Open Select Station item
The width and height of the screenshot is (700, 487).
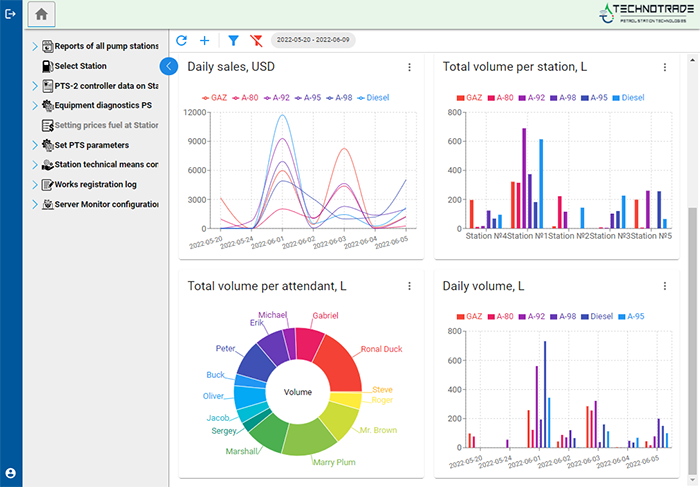tap(80, 66)
